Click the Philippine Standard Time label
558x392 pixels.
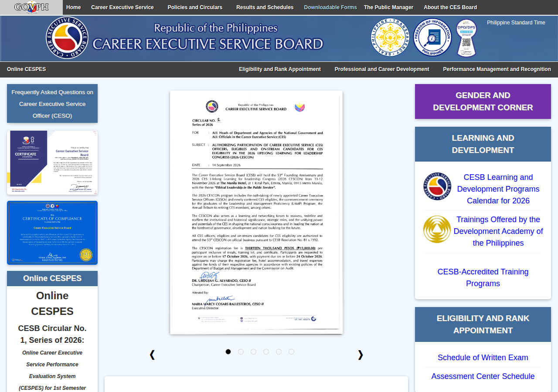coord(516,23)
